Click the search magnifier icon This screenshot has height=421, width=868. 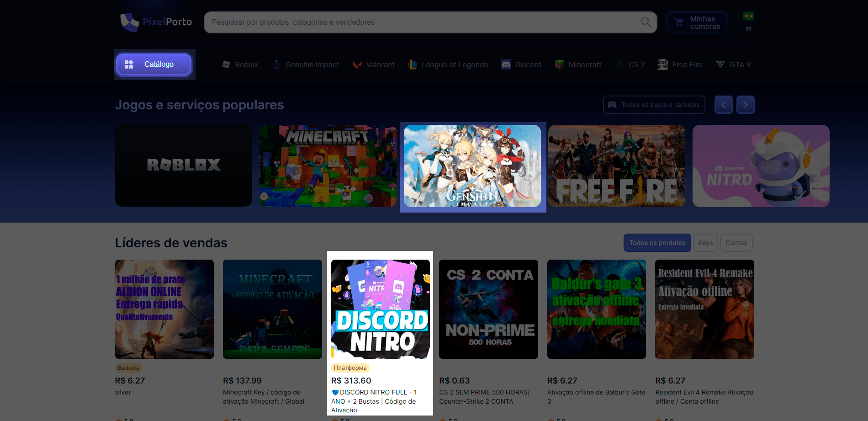[646, 22]
